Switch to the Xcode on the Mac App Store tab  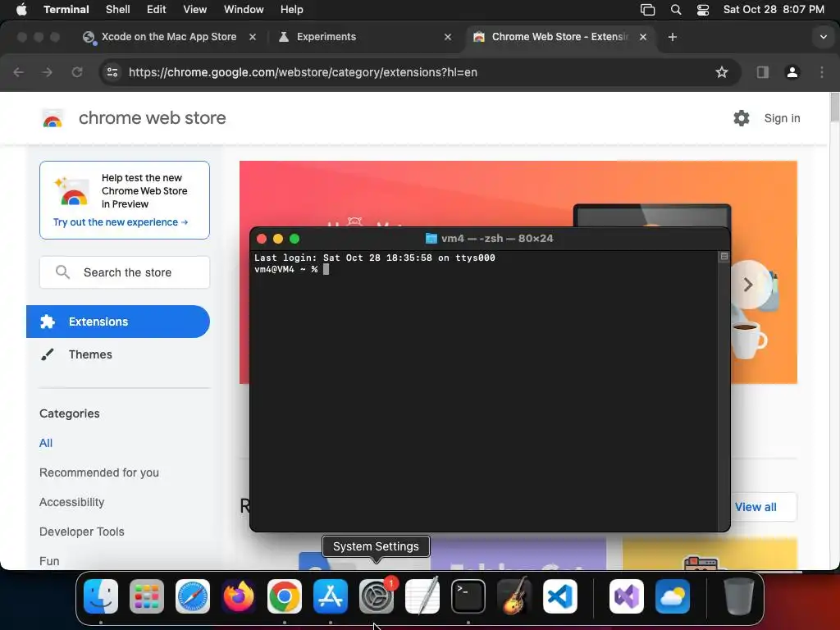[x=169, y=37]
